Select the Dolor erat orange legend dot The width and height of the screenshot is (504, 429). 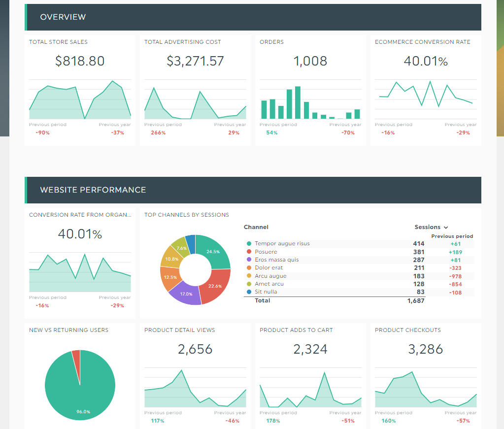pyautogui.click(x=249, y=267)
